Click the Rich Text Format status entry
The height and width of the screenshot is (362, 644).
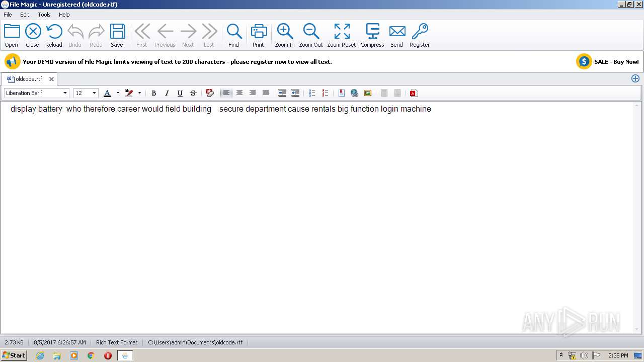point(117,342)
